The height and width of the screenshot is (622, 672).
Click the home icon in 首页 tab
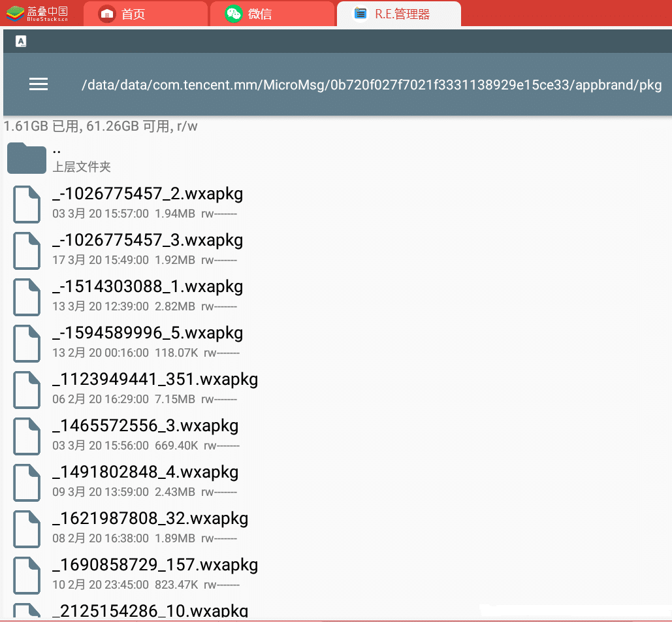point(106,14)
